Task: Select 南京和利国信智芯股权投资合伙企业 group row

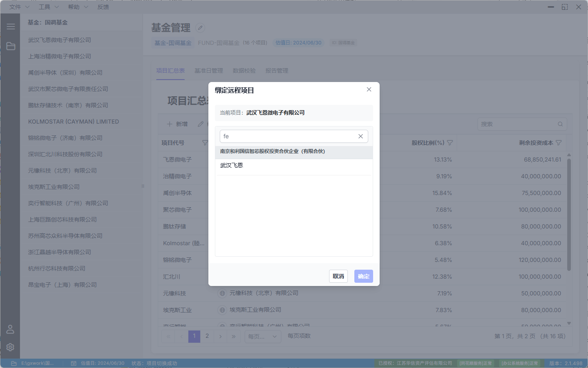Action: (294, 151)
